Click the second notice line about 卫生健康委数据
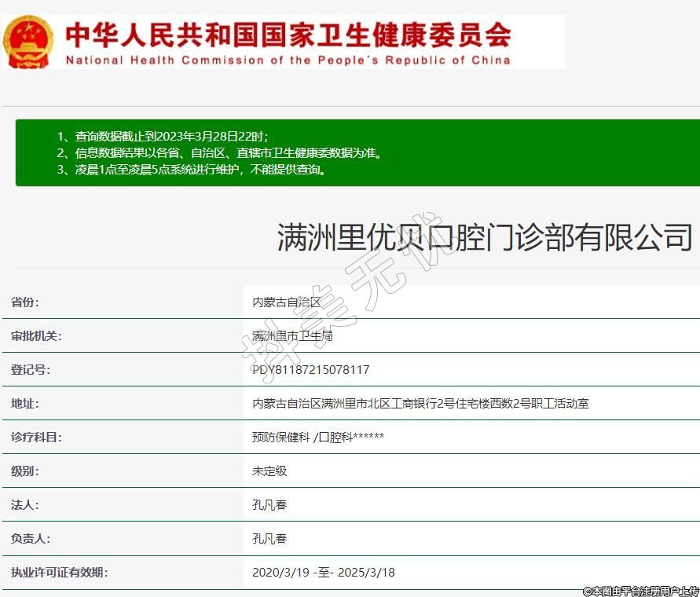 tap(220, 152)
